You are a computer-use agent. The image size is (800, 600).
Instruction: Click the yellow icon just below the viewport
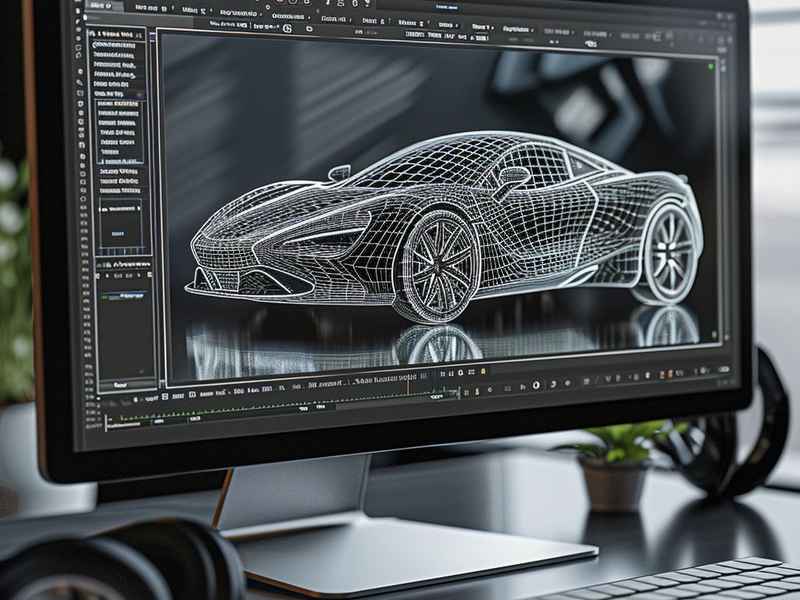(x=483, y=371)
